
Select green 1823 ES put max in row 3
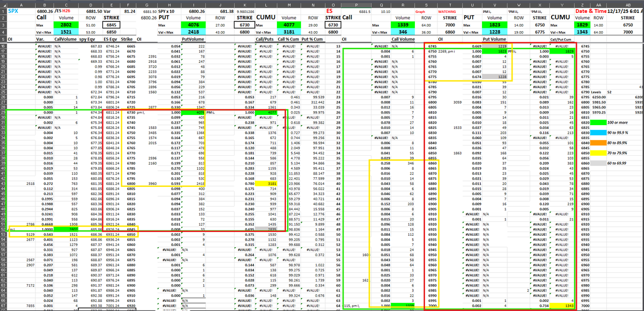[x=495, y=25]
